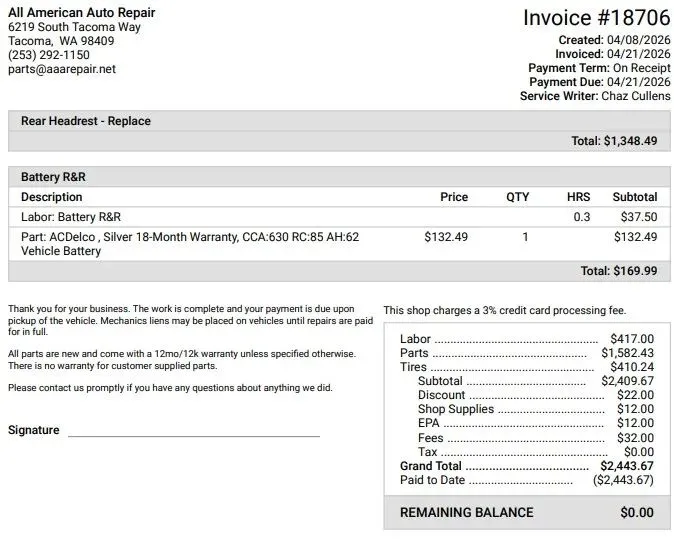Image resolution: width=674 pixels, height=539 pixels.
Task: Click the email parts@aaarepair.net
Action: pyautogui.click(x=62, y=69)
